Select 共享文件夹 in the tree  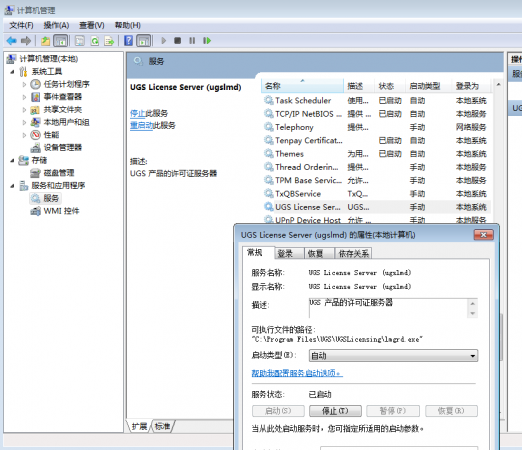(x=63, y=109)
